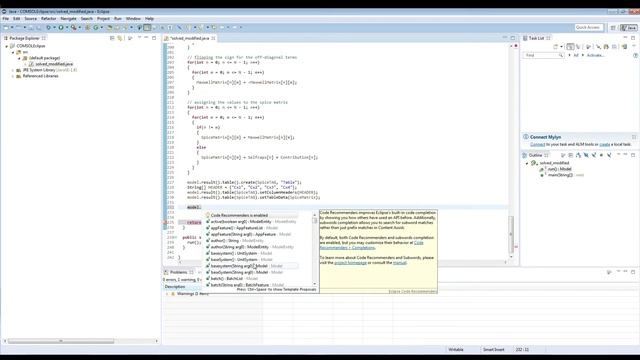Expand Referenced Libraries node
The width and height of the screenshot is (640, 360).
[13, 76]
